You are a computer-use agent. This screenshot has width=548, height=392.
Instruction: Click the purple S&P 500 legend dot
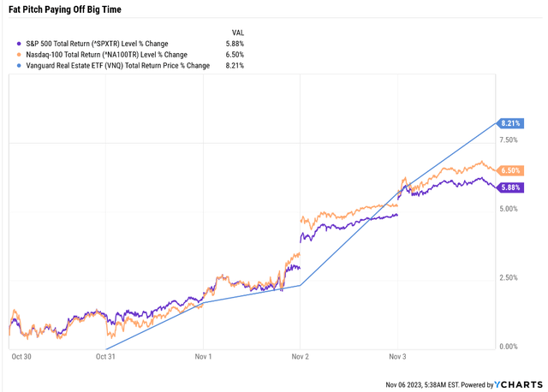[20, 43]
